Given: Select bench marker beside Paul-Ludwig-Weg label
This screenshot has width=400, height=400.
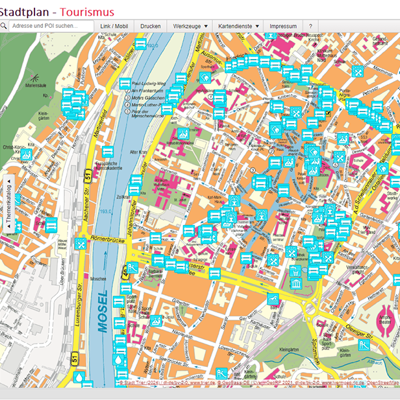Looking at the screenshot, I should tap(125, 84).
